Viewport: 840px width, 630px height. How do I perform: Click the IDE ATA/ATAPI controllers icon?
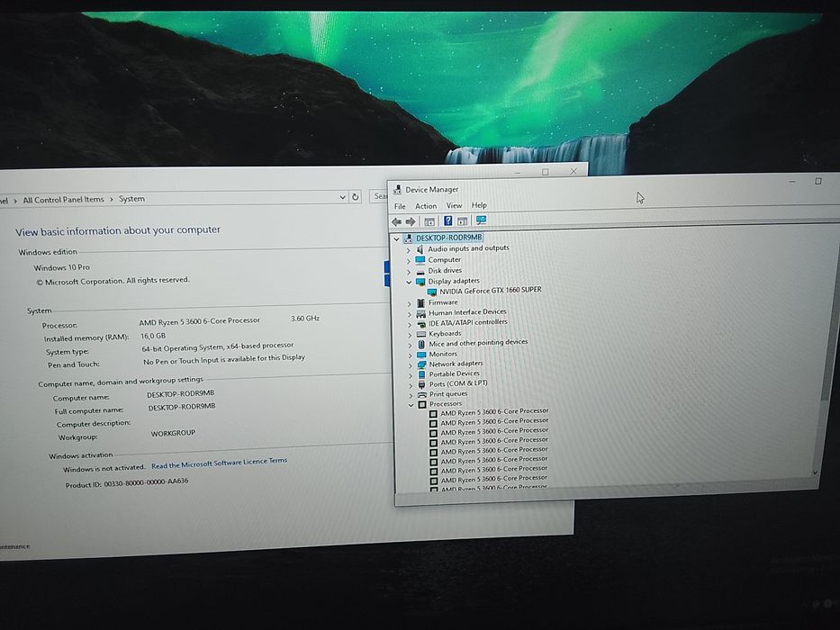click(421, 324)
